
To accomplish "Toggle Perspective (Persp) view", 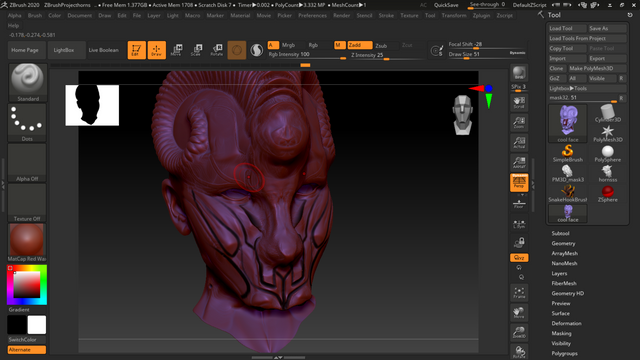I will pos(519,182).
